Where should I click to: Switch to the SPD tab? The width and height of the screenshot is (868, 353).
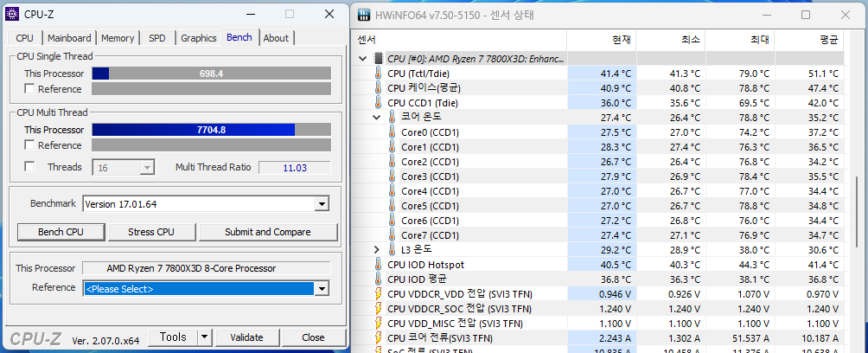tap(157, 38)
